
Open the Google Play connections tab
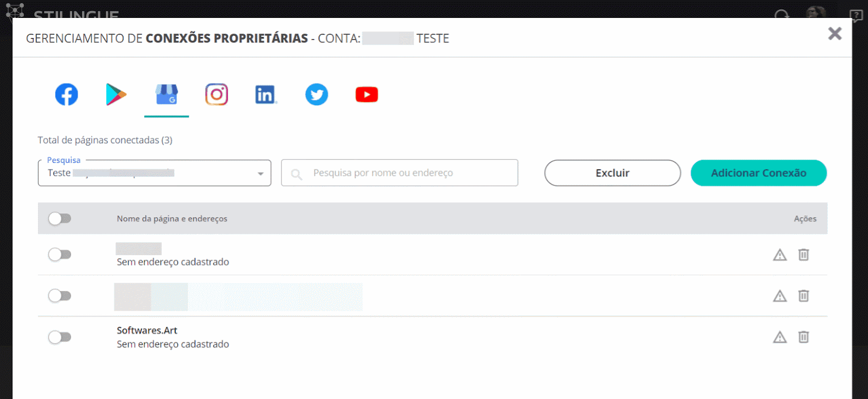pyautogui.click(x=116, y=94)
